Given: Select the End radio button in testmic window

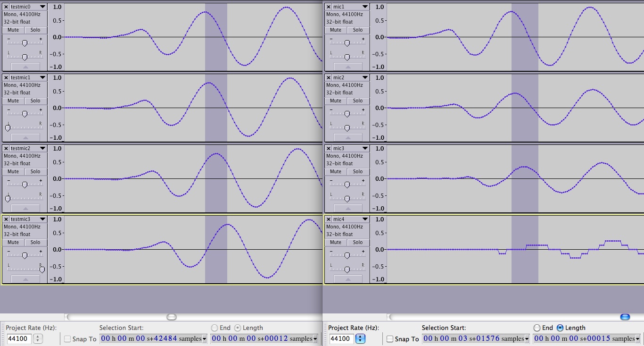Looking at the screenshot, I should click(215, 328).
